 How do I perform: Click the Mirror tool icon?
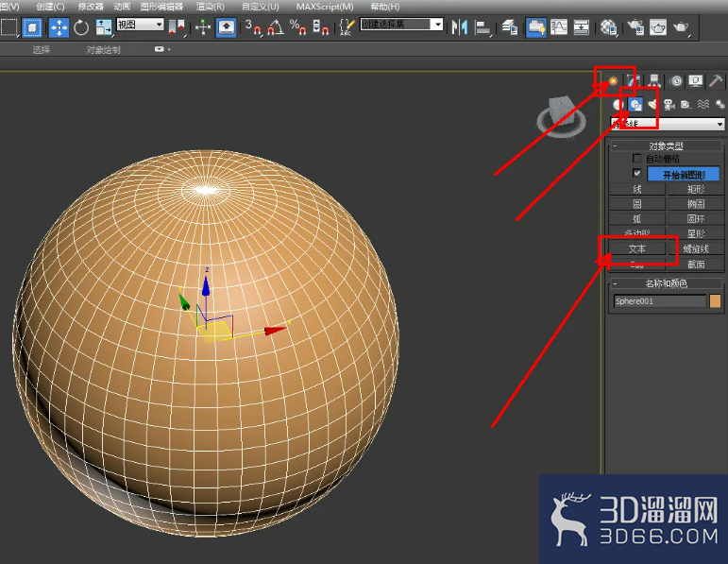(x=460, y=27)
